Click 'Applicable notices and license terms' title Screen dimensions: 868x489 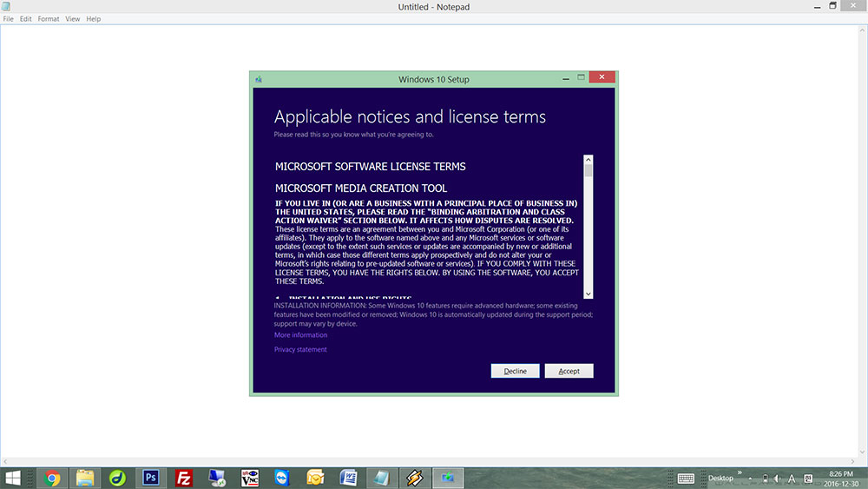pos(410,117)
